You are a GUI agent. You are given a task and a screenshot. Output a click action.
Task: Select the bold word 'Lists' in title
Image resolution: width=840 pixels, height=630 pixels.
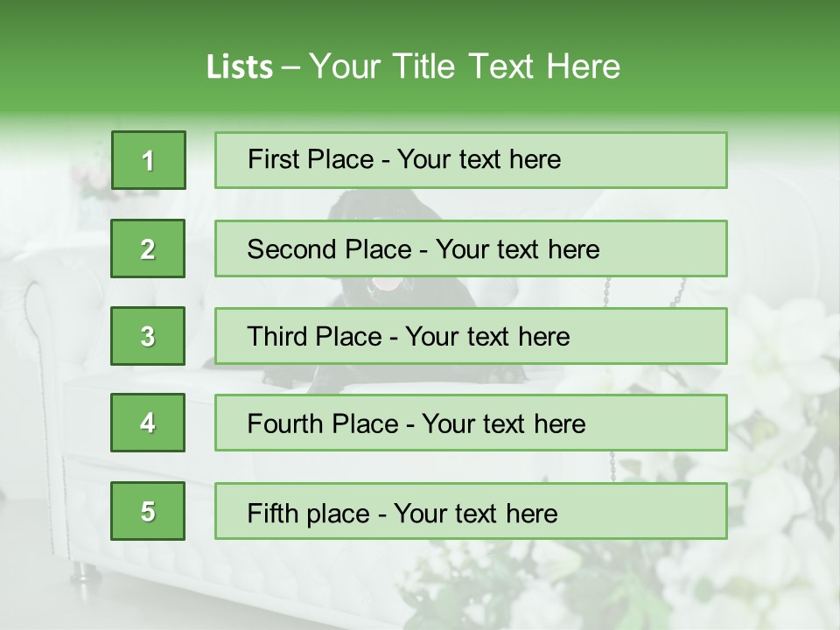(x=240, y=67)
